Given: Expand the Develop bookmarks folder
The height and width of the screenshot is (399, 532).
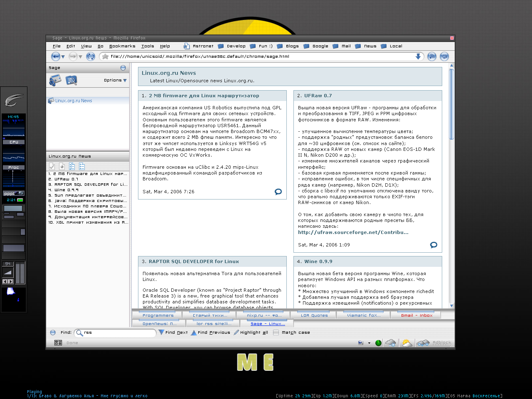Looking at the screenshot, I should click(x=232, y=46).
